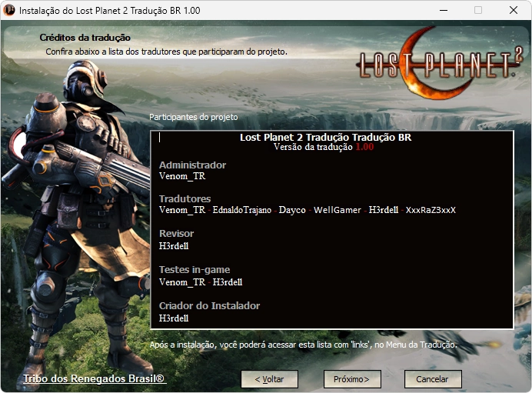Close the installer window

click(x=514, y=10)
